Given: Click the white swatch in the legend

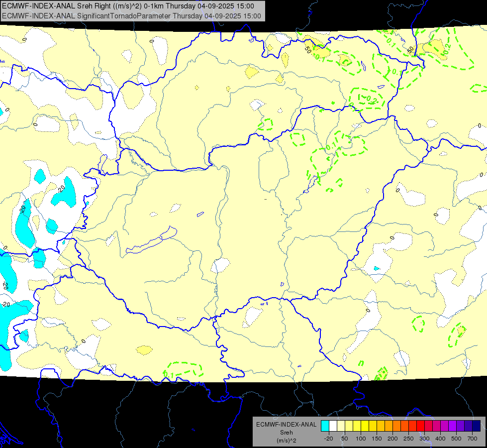Looking at the screenshot, I should (x=333, y=426).
